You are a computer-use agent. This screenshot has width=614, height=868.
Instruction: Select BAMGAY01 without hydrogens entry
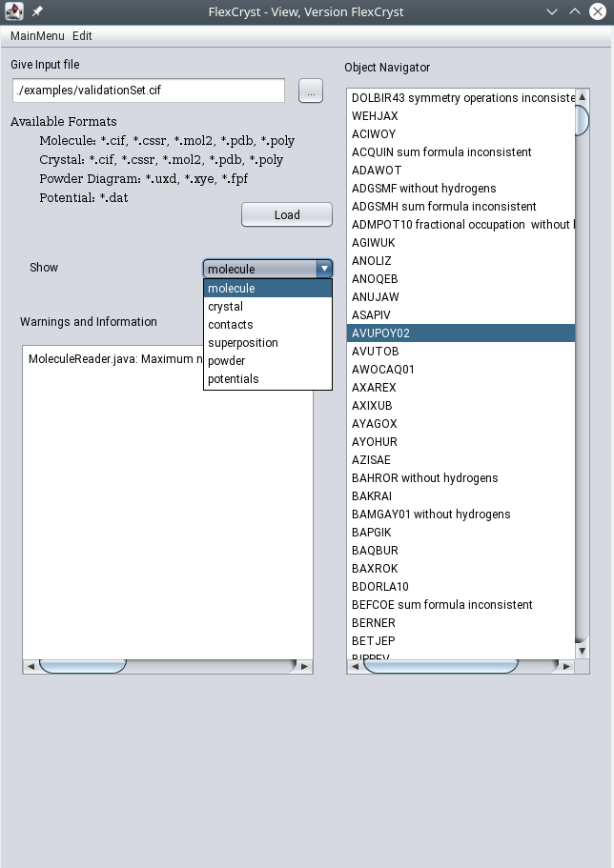click(461, 515)
